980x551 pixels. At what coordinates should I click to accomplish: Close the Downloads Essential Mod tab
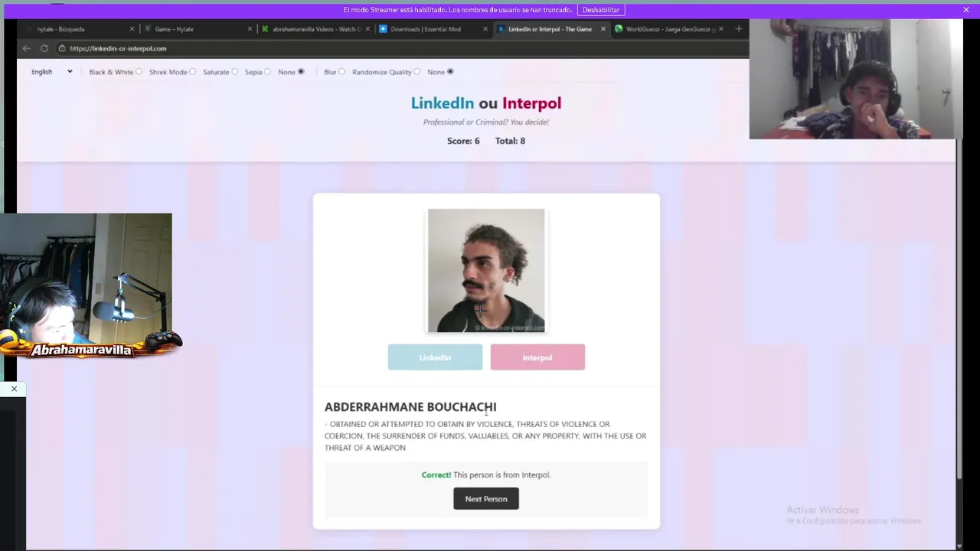pos(485,29)
